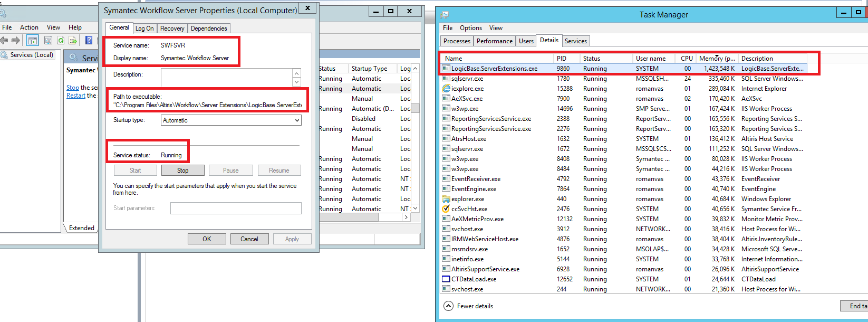Click the AeXSvc.exe process icon
Image resolution: width=868 pixels, height=322 pixels.
(x=446, y=99)
